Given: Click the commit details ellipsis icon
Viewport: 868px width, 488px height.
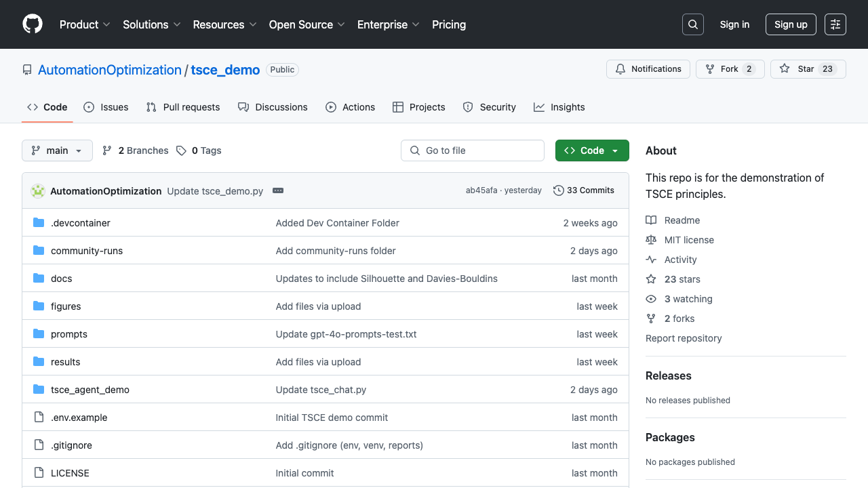Looking at the screenshot, I should (278, 190).
